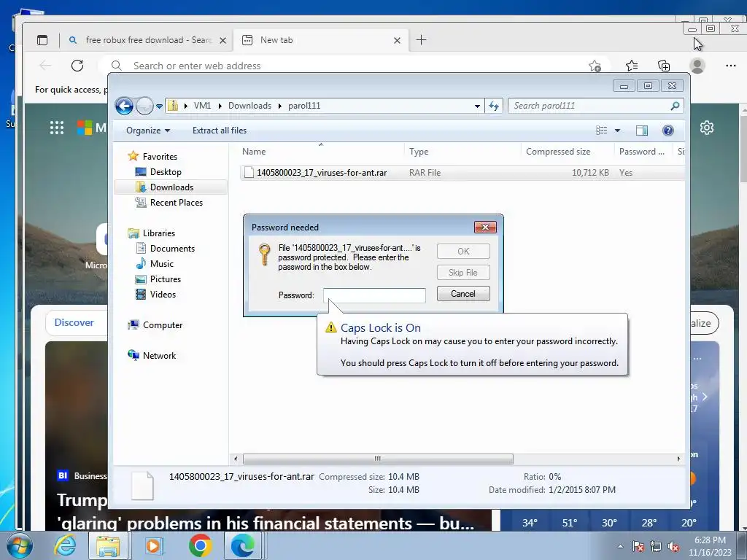747x560 pixels.
Task: Open Pictures library
Action: [x=166, y=279]
